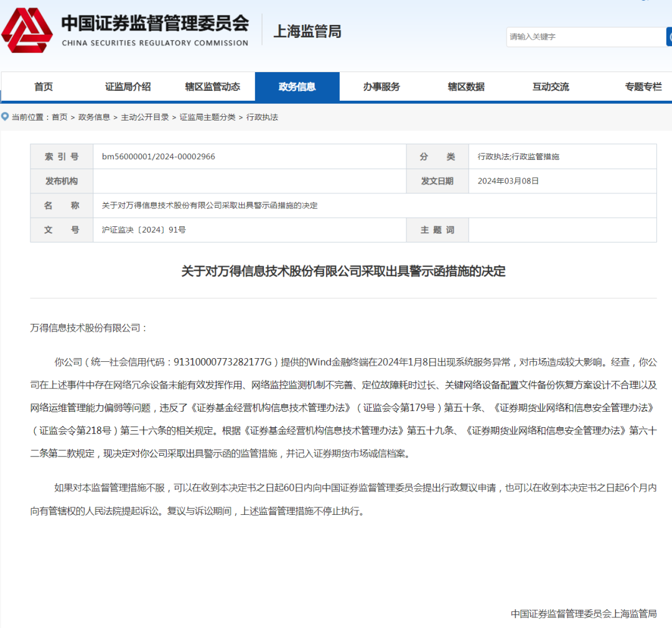Click document number 沪证监决〔2024〕91号
The height and width of the screenshot is (628, 672).
coord(144,230)
